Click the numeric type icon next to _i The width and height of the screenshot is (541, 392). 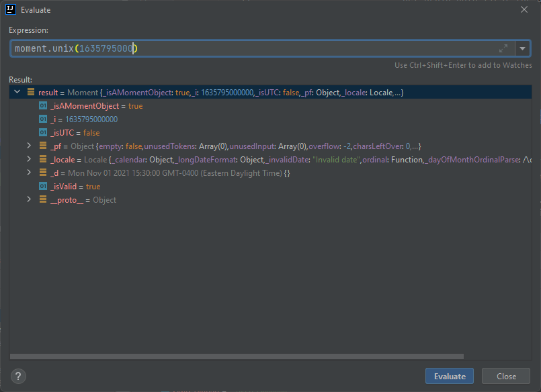pos(42,119)
